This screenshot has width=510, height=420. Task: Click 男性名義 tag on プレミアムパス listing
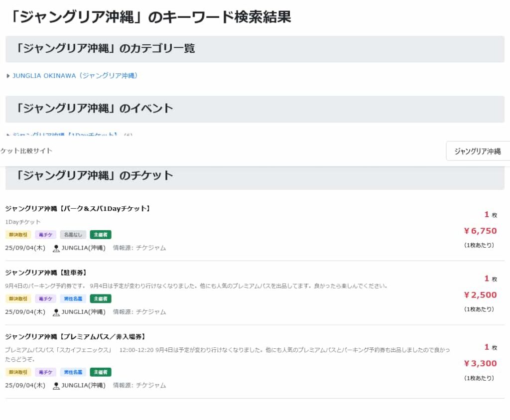click(x=73, y=372)
